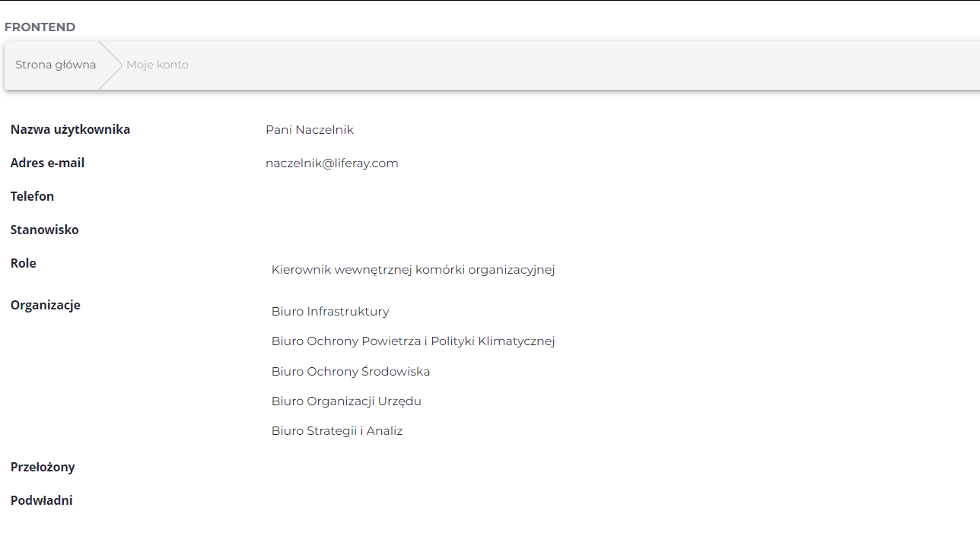Click the Stanowisko field label

[44, 230]
